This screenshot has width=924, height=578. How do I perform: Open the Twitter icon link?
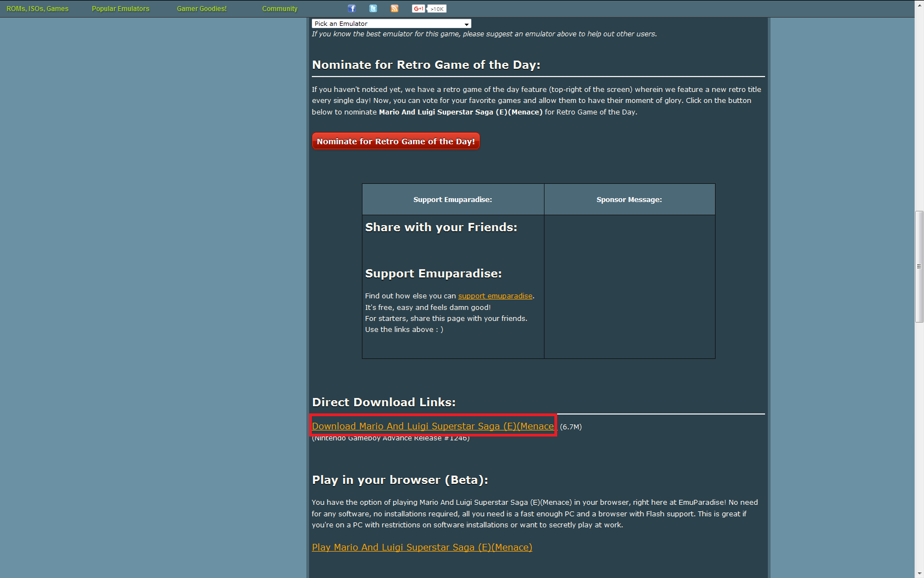point(373,8)
